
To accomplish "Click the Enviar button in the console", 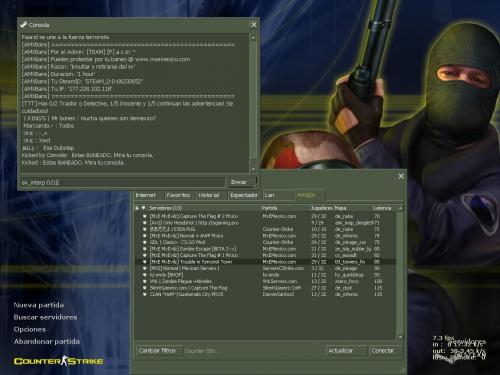I will pyautogui.click(x=243, y=182).
